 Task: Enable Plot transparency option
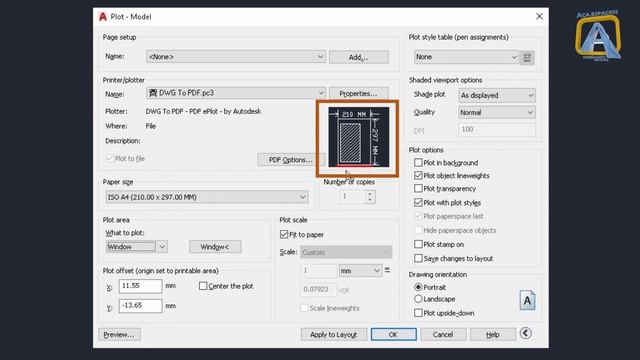point(418,189)
